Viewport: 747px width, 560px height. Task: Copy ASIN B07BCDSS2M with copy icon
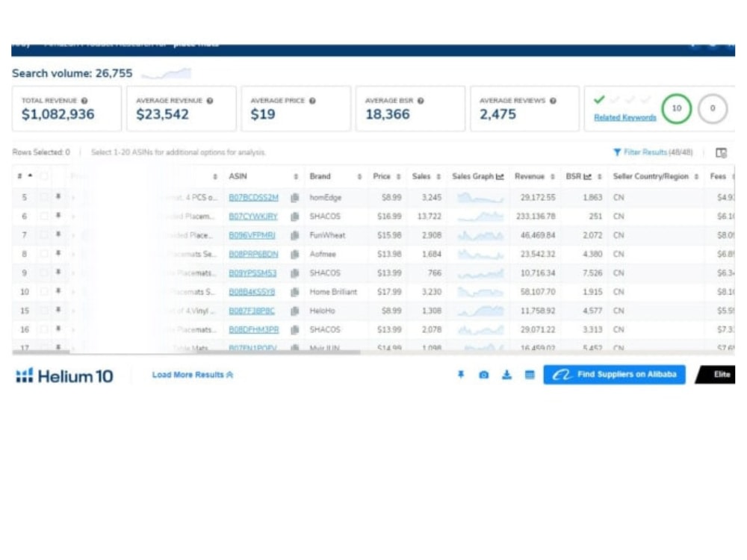pos(295,197)
